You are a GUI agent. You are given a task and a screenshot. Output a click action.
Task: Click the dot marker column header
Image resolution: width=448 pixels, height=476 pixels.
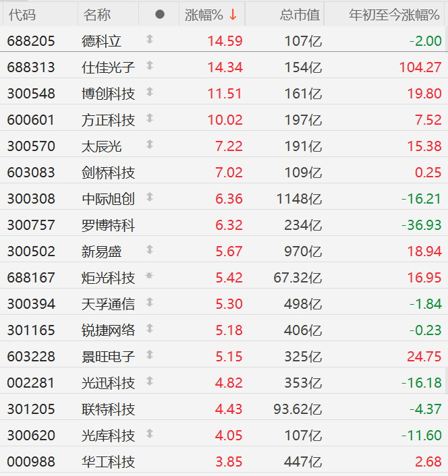pyautogui.click(x=160, y=14)
